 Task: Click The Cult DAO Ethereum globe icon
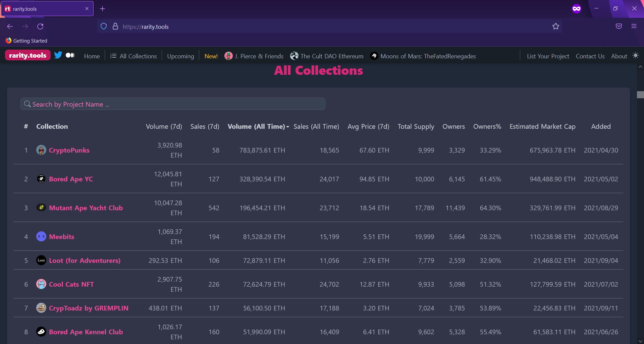coord(294,56)
